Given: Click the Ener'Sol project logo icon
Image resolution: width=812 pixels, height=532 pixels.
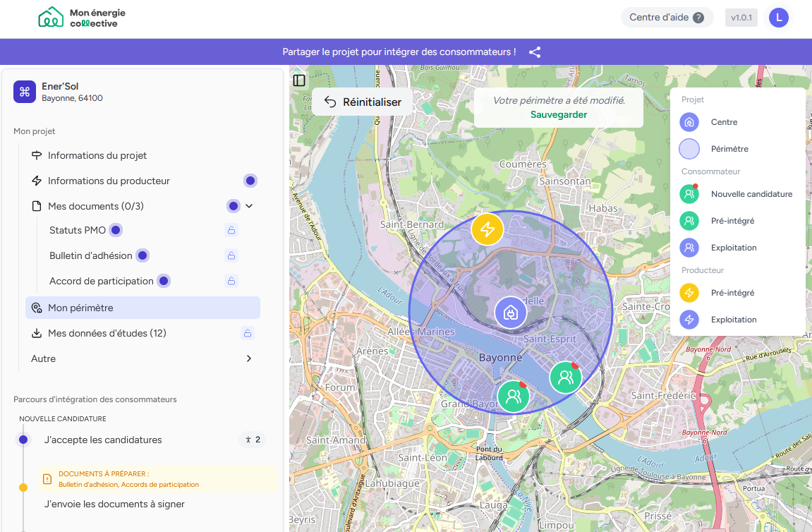Looking at the screenshot, I should point(25,92).
